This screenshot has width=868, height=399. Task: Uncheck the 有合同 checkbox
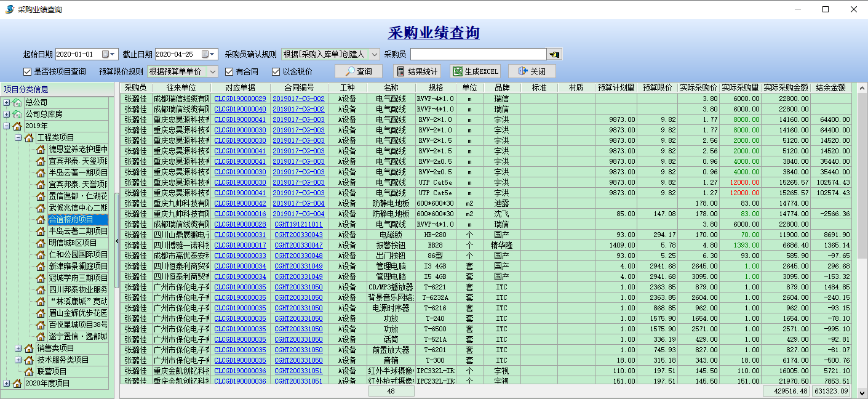229,71
